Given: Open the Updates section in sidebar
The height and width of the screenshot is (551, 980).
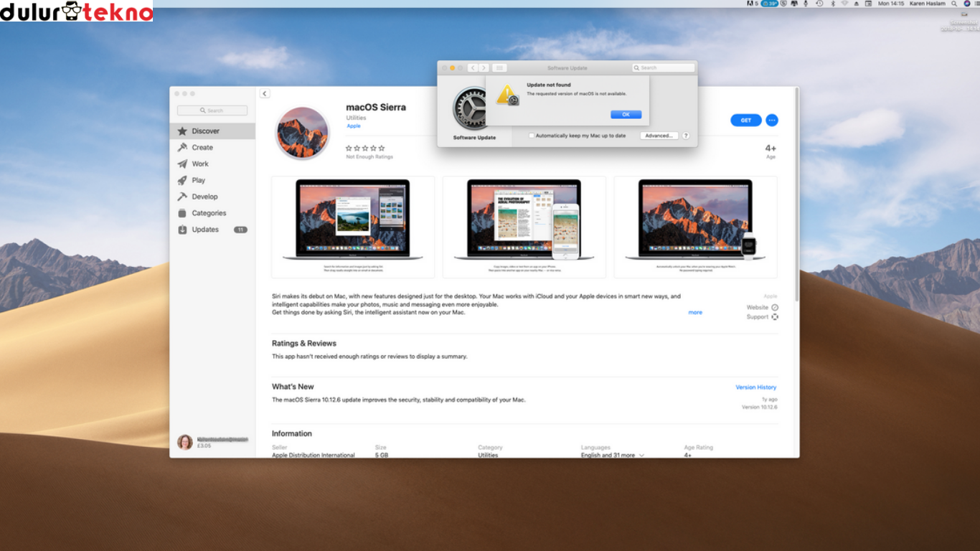Looking at the screenshot, I should pos(212,230).
